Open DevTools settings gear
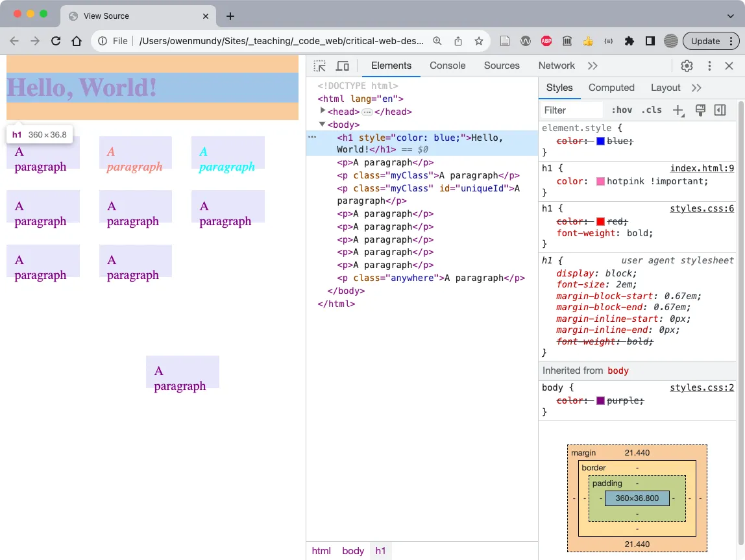This screenshot has height=560, width=745. coord(686,65)
